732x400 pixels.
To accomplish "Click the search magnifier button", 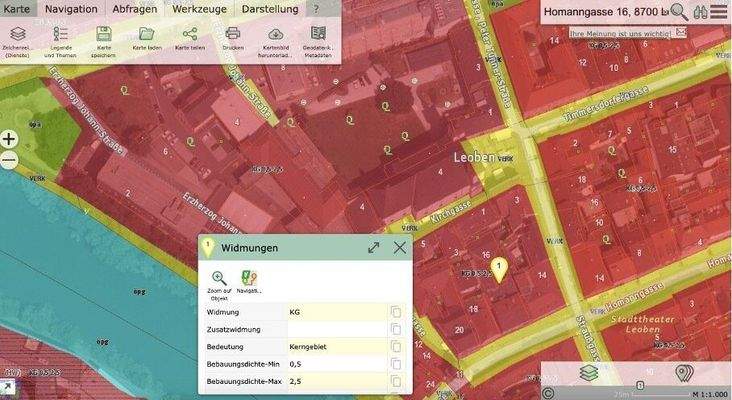I will tap(679, 12).
